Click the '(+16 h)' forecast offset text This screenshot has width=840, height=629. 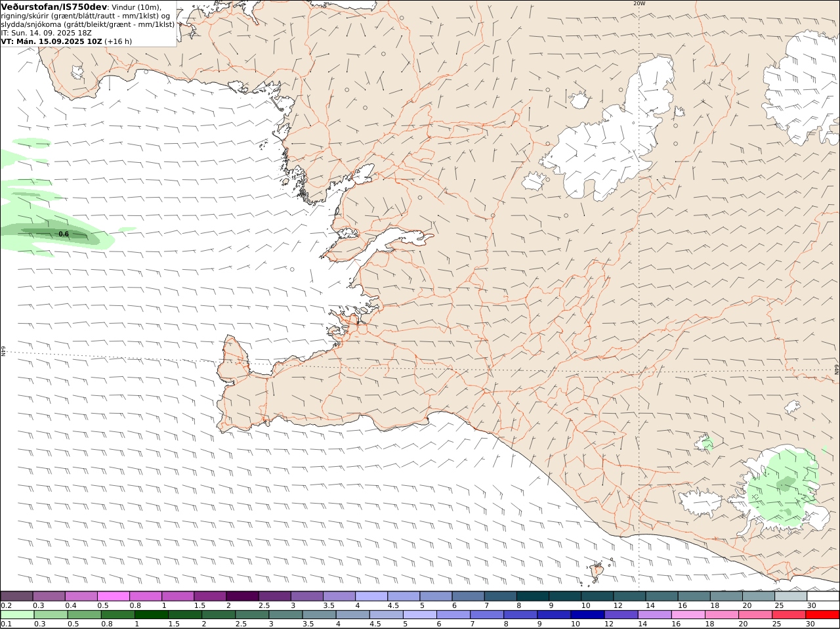coord(118,41)
